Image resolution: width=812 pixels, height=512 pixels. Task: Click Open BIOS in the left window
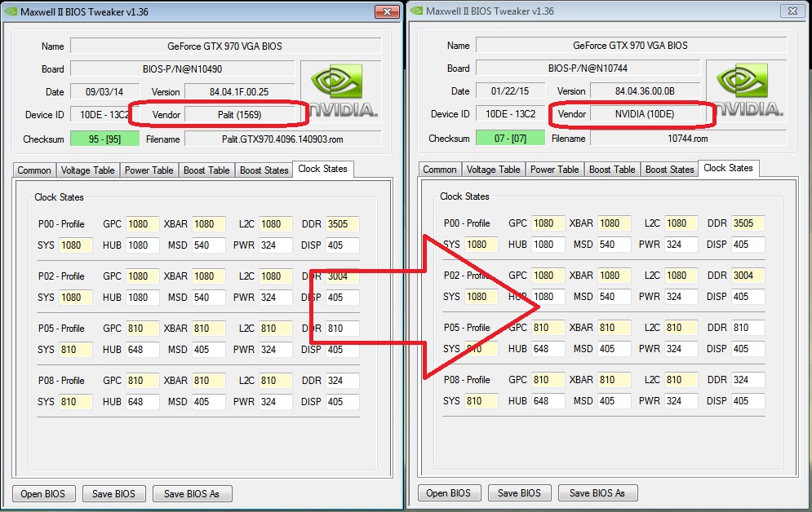(x=43, y=494)
